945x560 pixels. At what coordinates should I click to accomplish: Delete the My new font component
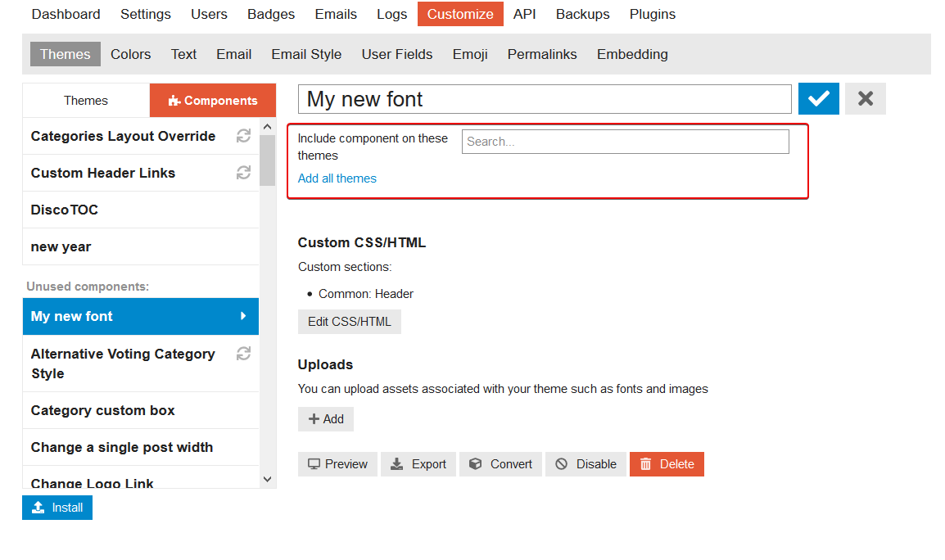click(667, 464)
